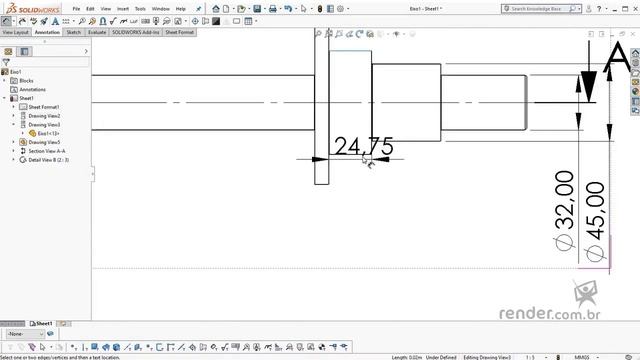Switch to PropertyManager panel tab
640x360 pixels.
[x=24, y=51]
